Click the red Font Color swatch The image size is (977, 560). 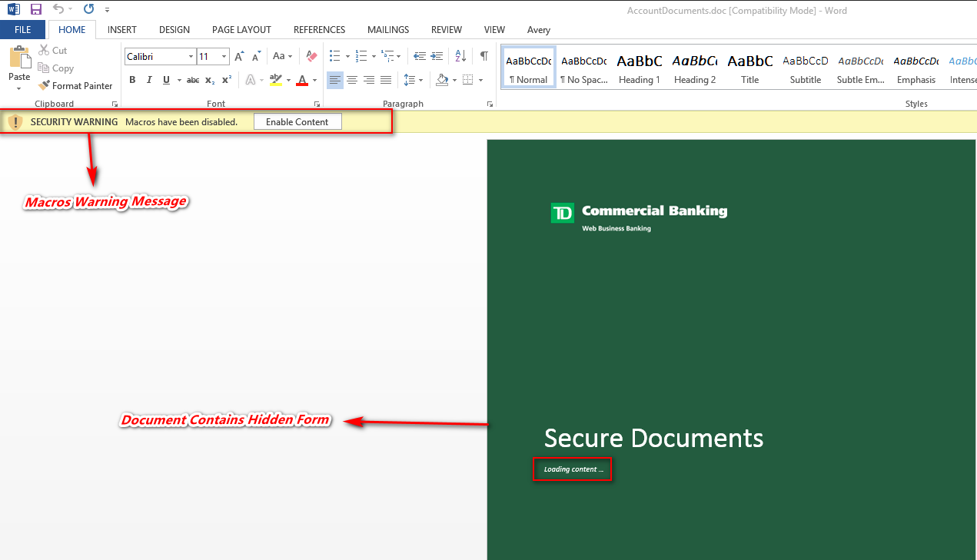tap(302, 80)
